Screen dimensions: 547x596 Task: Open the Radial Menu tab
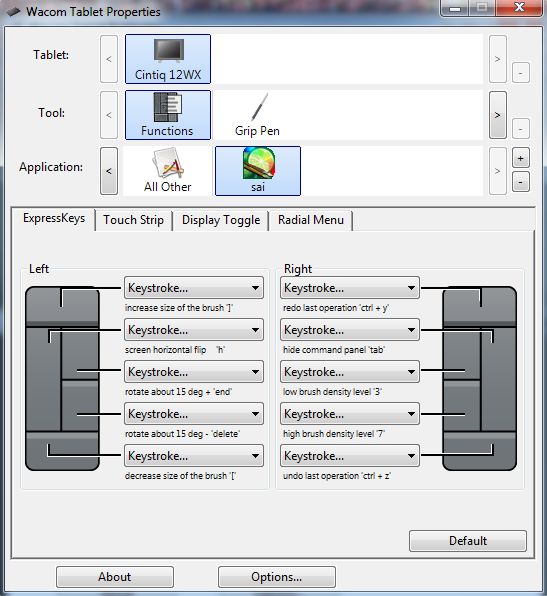point(311,220)
